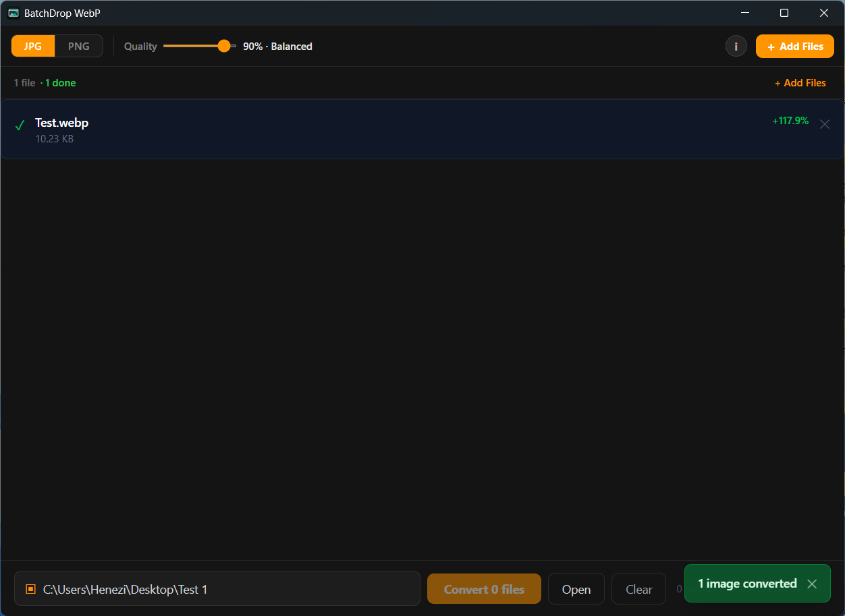The height and width of the screenshot is (616, 845).
Task: Click the Quality slider handle
Action: click(x=224, y=46)
